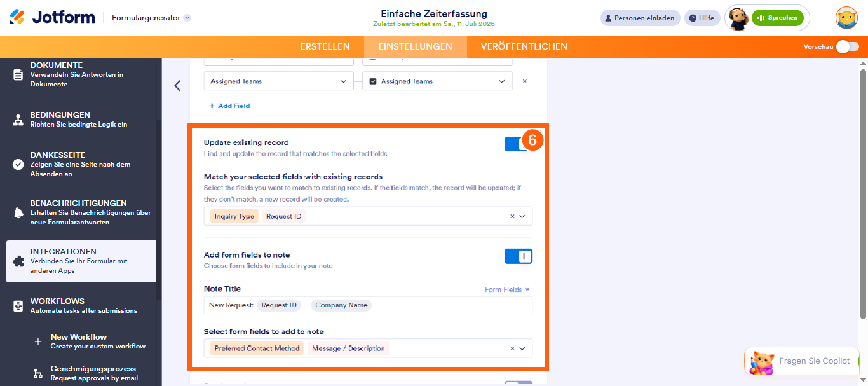Click the INTEGRATIONEN puzzle icon

[x=18, y=261]
